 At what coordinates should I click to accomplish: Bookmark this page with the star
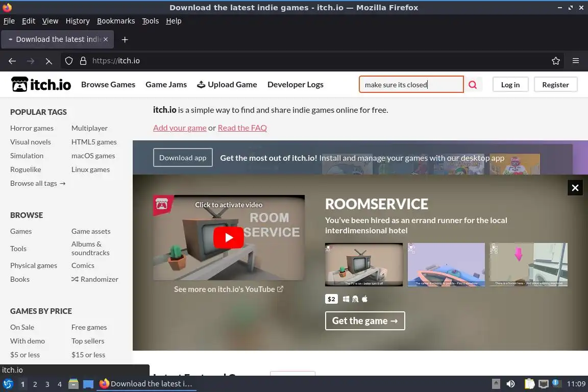(x=556, y=61)
